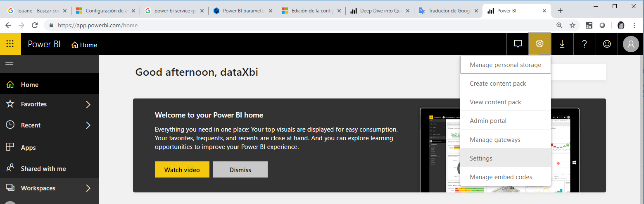644x204 pixels.
Task: Click the Watch video button
Action: tap(182, 170)
